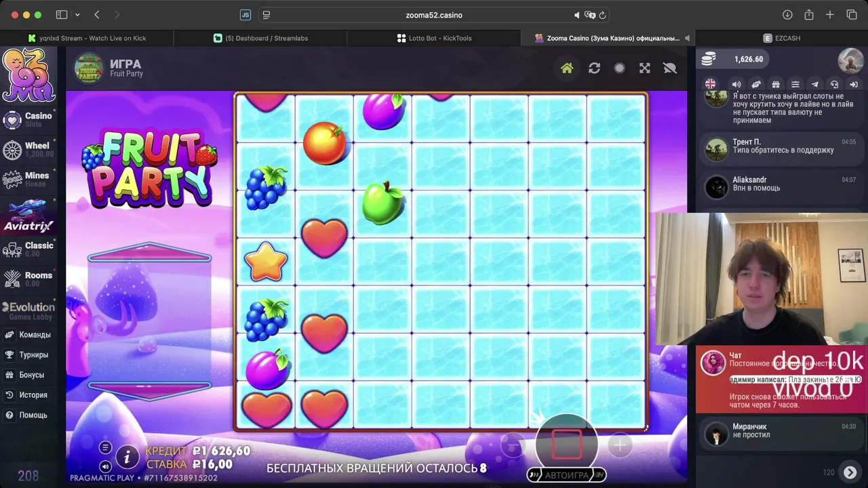Click Трент П. chat message avatar
The image size is (868, 488).
pyautogui.click(x=716, y=148)
